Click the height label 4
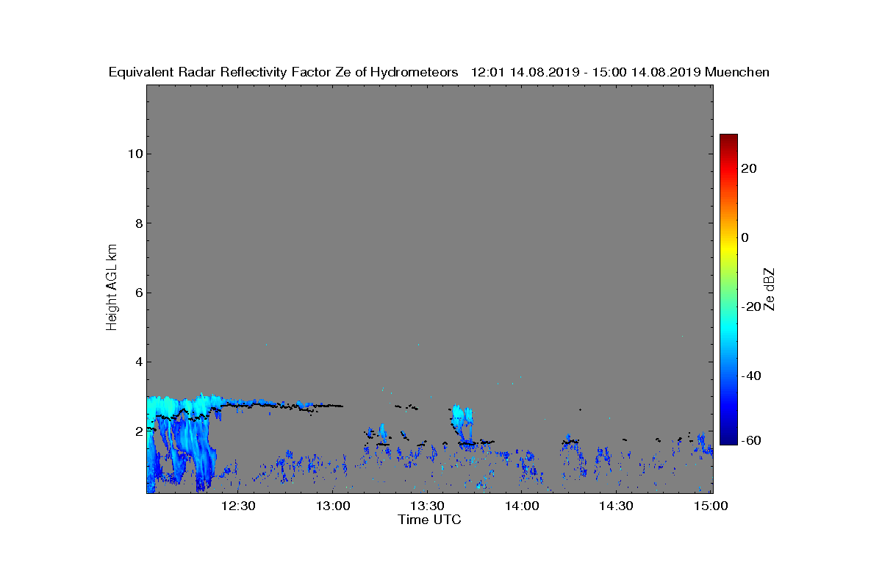This screenshot has width=882, height=588. coord(137,362)
